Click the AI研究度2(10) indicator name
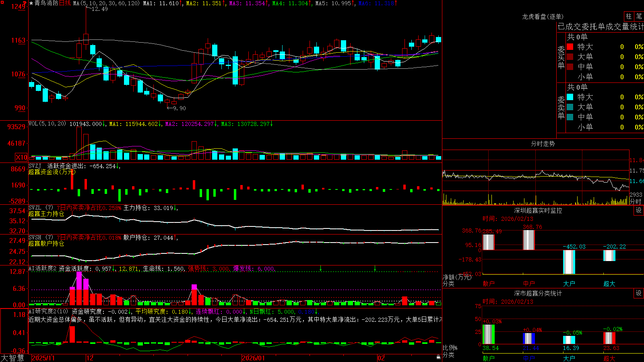Screen dimensions: 644x362 (48, 311)
